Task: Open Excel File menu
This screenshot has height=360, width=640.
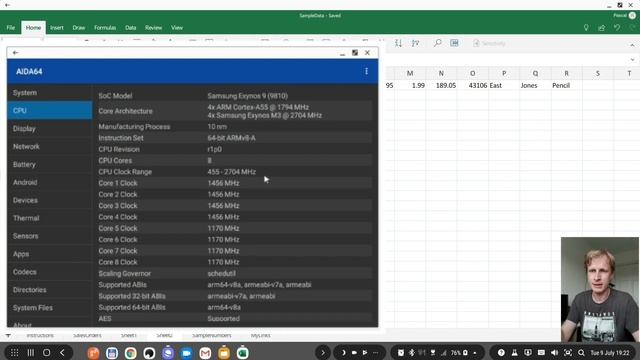Action: [x=11, y=28]
